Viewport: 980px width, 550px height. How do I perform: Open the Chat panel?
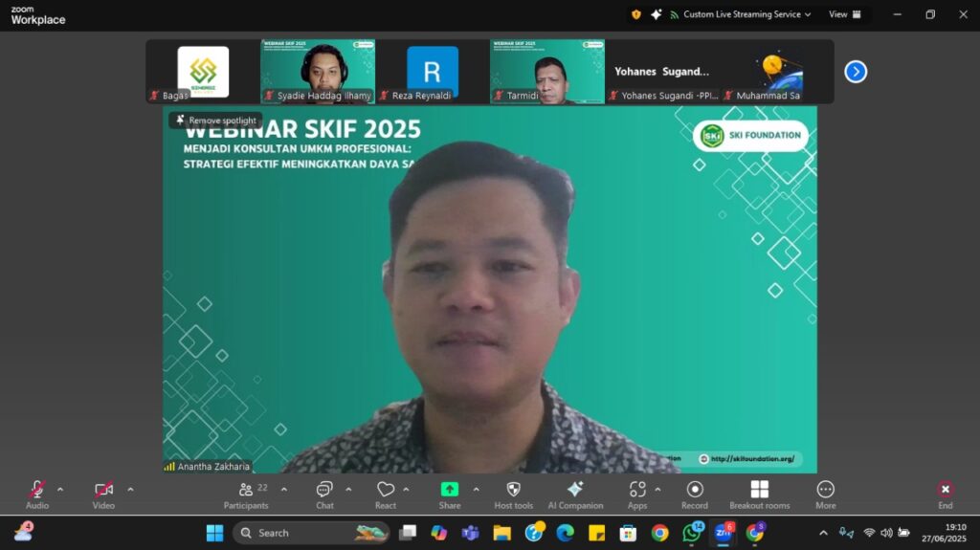tap(324, 495)
